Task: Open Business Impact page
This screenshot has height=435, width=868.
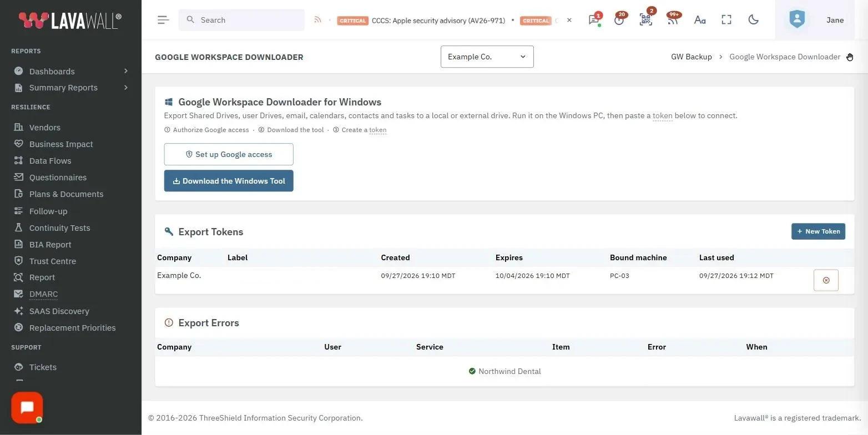Action: point(61,144)
